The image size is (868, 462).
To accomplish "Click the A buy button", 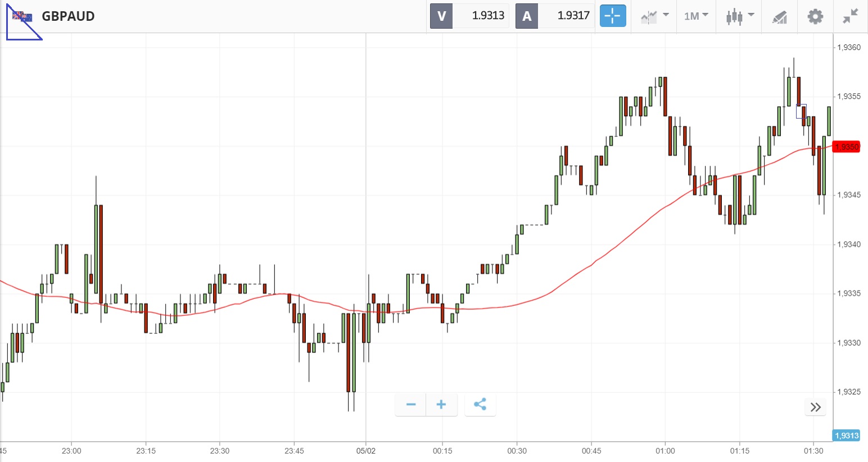I will click(527, 16).
